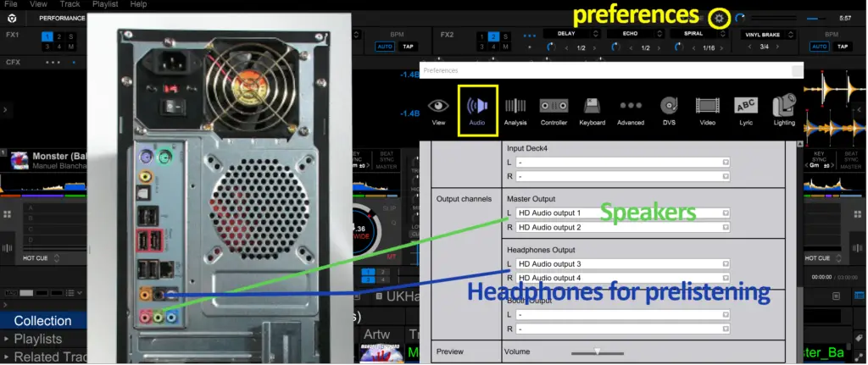The image size is (868, 365).
Task: Open the DVS preferences tab
Action: [x=669, y=111]
